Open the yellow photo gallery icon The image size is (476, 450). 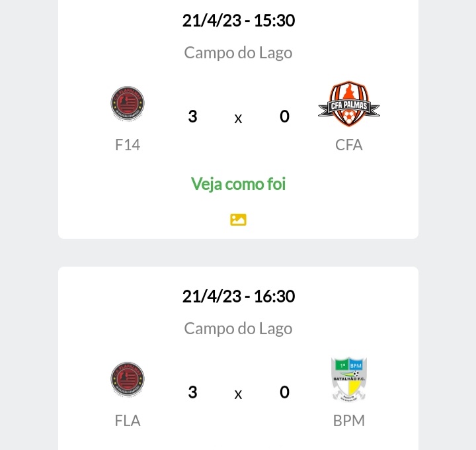pos(238,220)
